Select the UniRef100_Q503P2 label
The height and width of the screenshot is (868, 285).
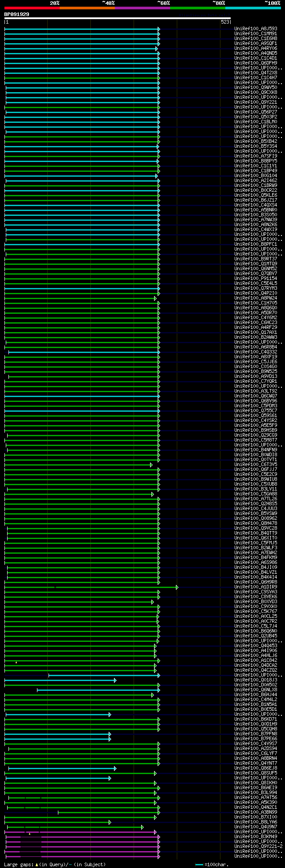point(256,117)
